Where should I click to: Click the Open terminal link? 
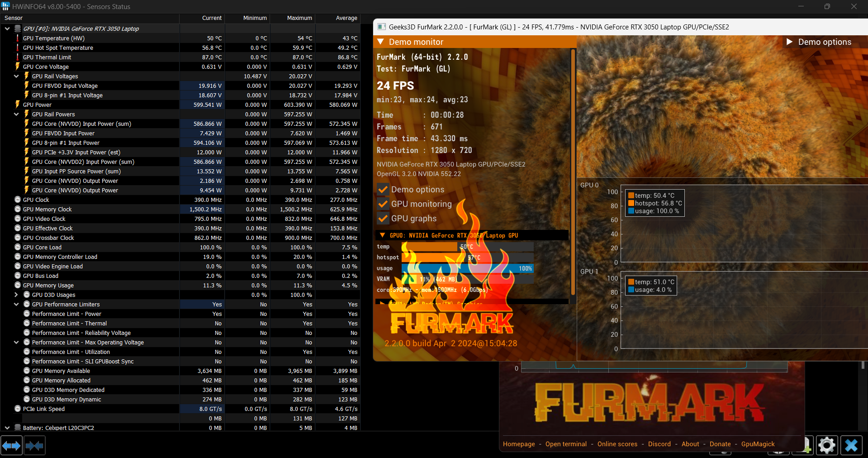click(566, 444)
